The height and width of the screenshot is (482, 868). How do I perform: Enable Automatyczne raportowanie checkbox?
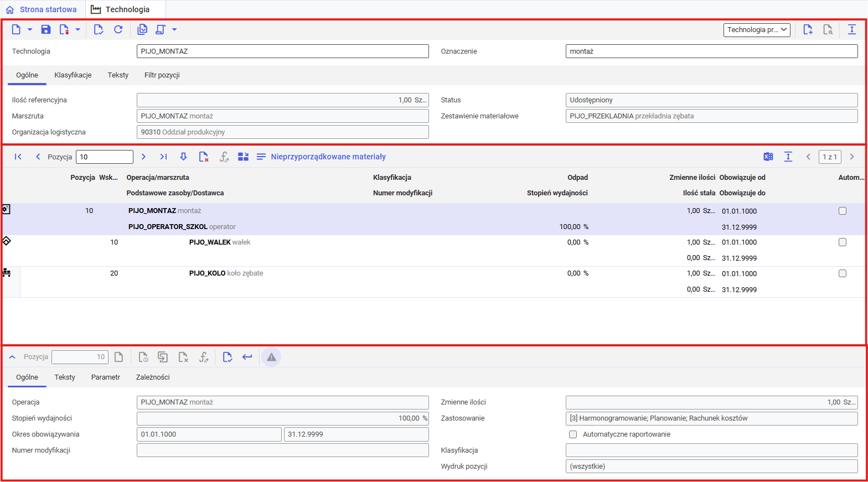click(573, 434)
